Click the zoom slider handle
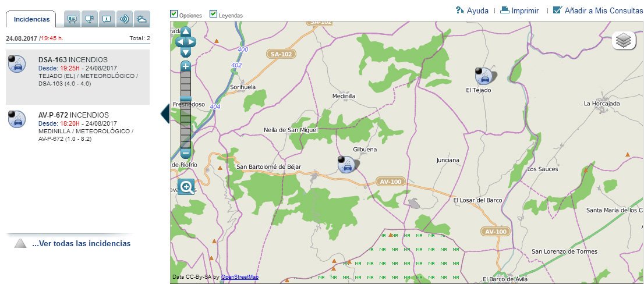Viewport: 644px width, 284px height. coord(186,99)
